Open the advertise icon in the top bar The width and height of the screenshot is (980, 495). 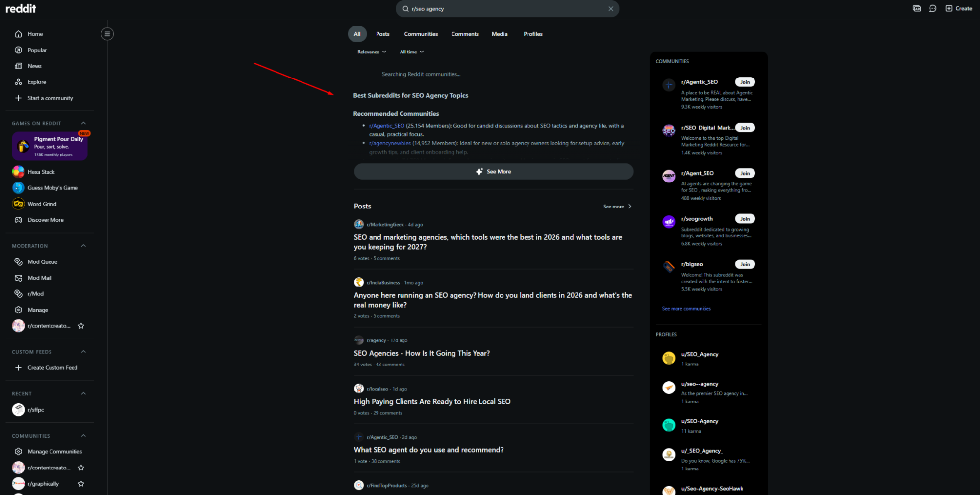[x=917, y=8]
